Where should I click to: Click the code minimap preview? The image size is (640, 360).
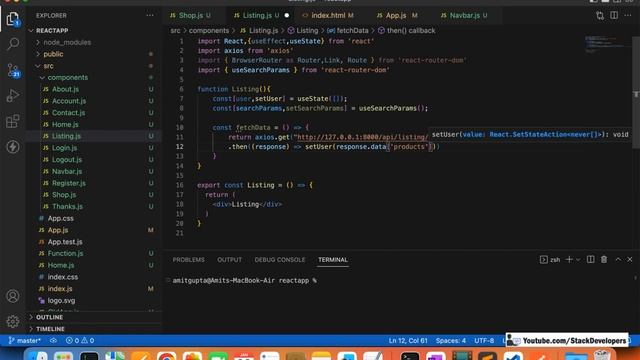tap(607, 44)
